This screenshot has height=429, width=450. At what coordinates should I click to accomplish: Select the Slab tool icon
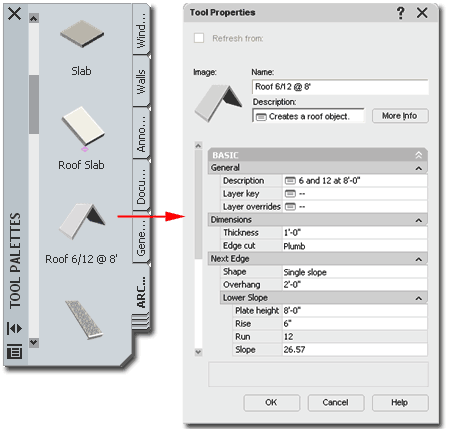(82, 34)
